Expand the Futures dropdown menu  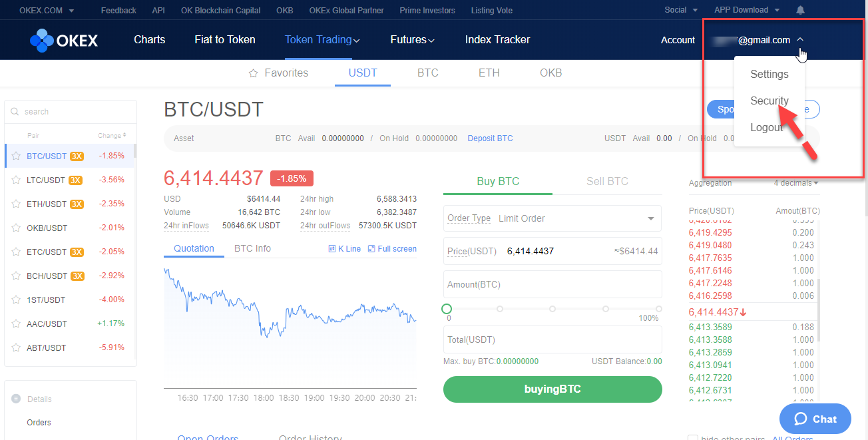[x=412, y=40]
